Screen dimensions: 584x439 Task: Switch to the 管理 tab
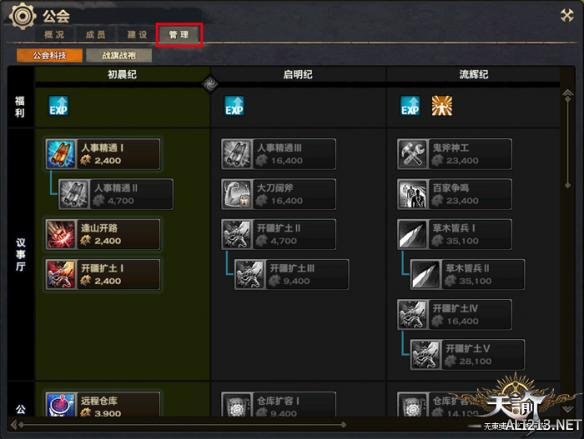click(x=179, y=35)
